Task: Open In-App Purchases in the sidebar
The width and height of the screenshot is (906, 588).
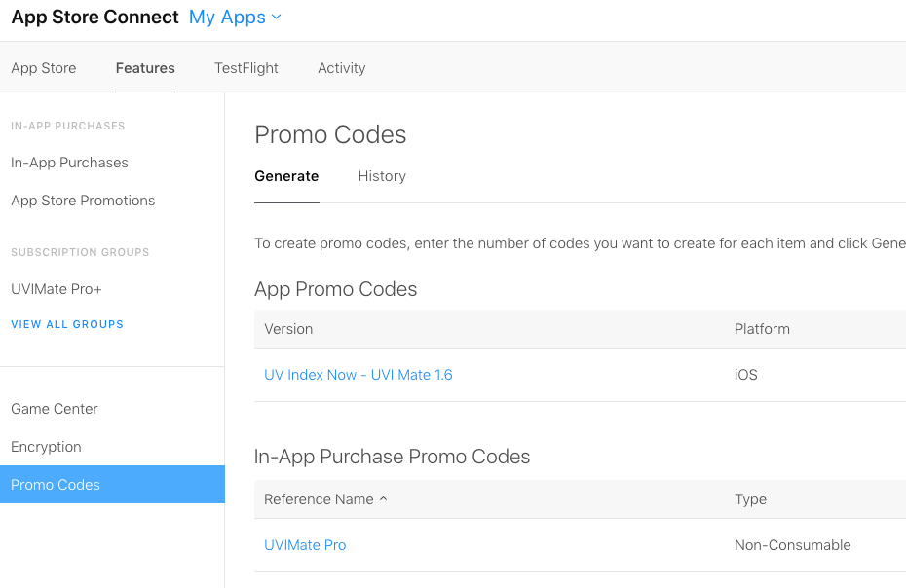Action: pyautogui.click(x=69, y=163)
